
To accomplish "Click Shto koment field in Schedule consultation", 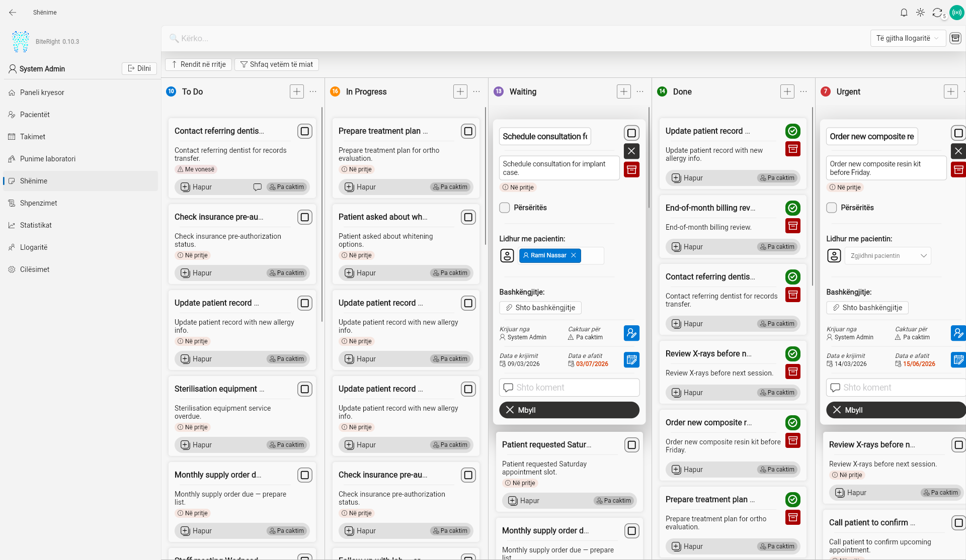I will 569,388.
